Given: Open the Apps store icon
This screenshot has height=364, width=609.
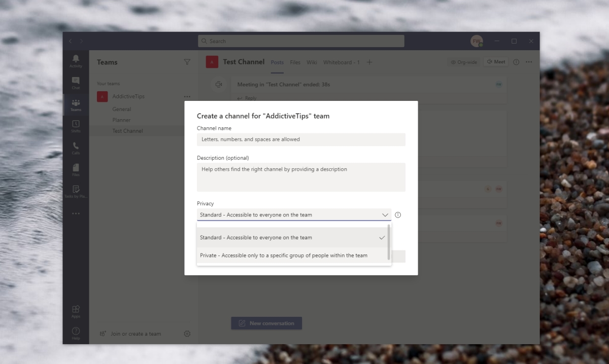Looking at the screenshot, I should tap(76, 311).
